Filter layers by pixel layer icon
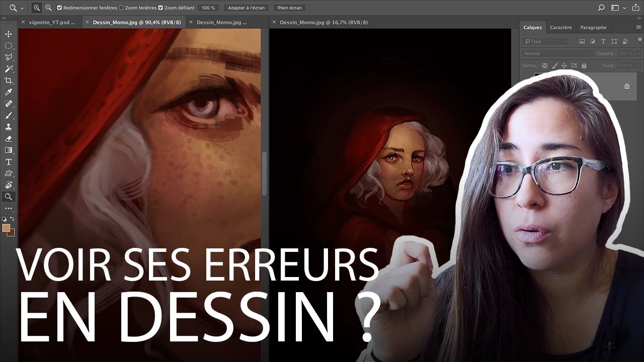 tap(582, 41)
